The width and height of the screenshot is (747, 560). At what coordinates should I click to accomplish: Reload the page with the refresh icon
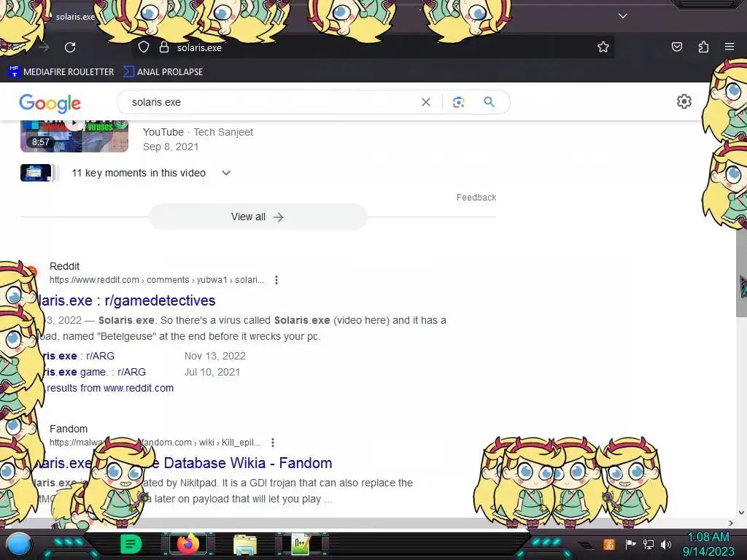pyautogui.click(x=70, y=47)
